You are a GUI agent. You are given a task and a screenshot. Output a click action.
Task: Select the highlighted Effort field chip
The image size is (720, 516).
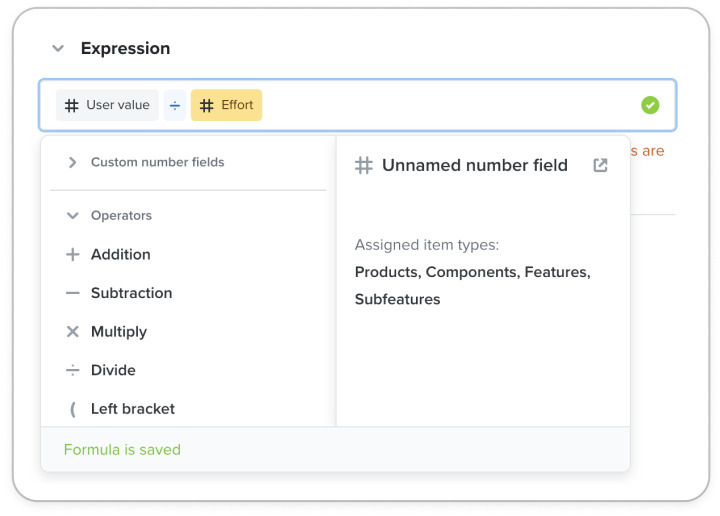coord(226,105)
